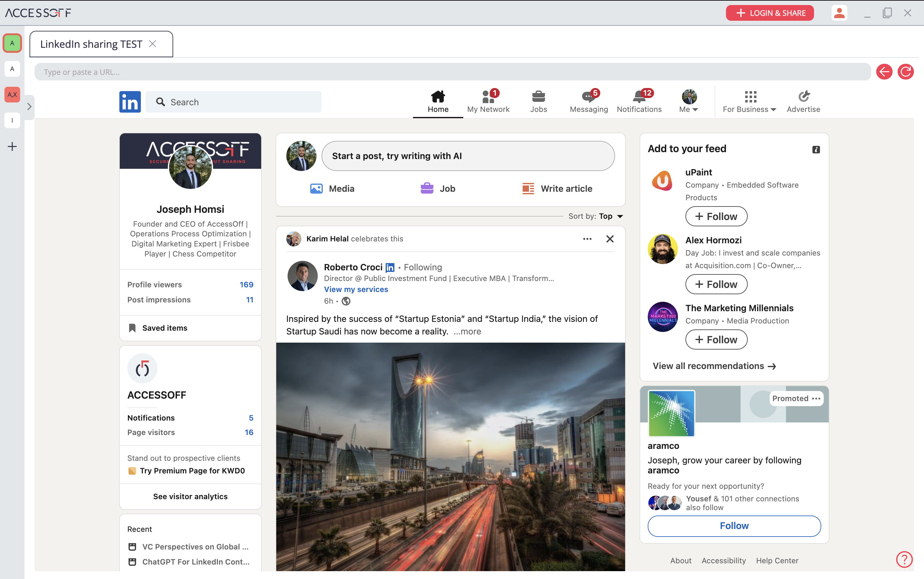Select the I sidebar workspace
The width and height of the screenshot is (924, 579).
click(x=12, y=120)
